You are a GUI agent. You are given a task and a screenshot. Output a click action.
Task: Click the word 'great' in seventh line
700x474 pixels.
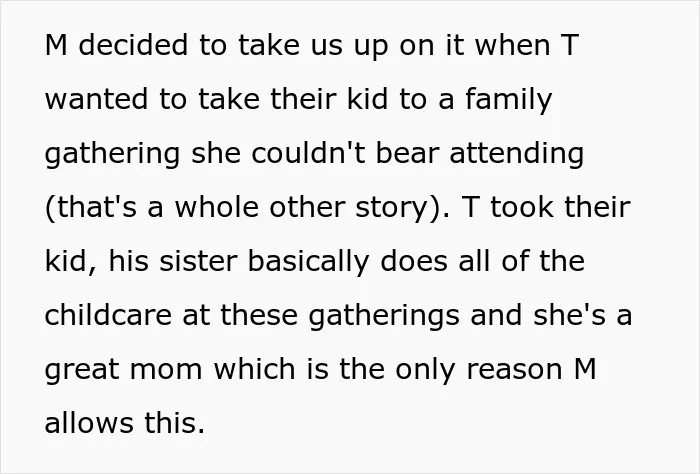click(x=82, y=370)
